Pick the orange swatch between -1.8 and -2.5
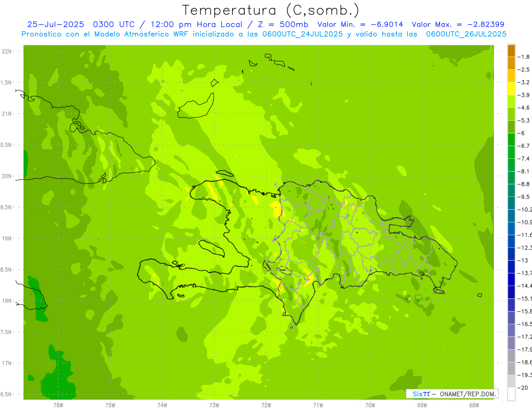 tap(511, 63)
